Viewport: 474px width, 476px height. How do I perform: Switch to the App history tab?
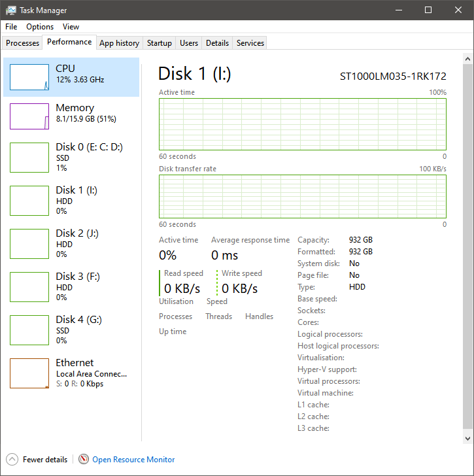pos(119,43)
